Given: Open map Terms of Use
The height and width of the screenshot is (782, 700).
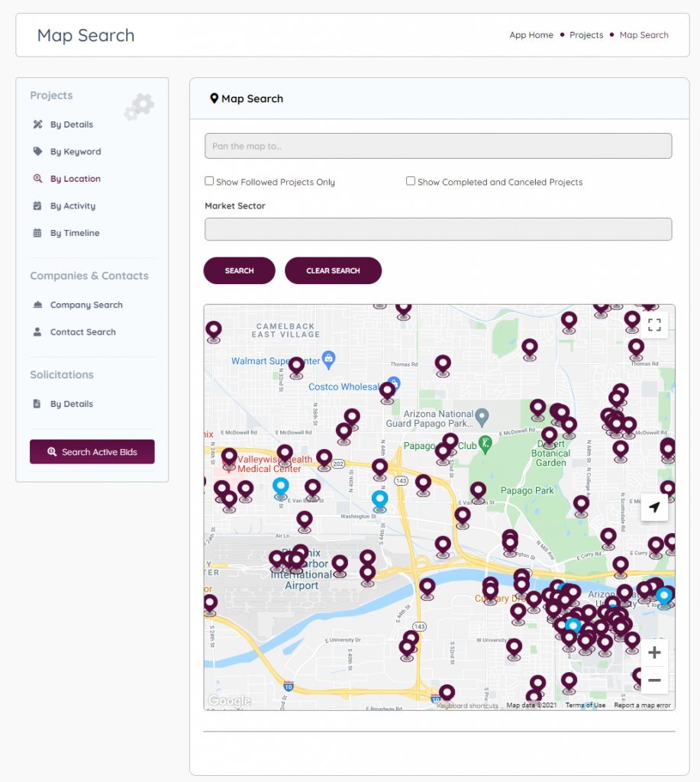Looking at the screenshot, I should click(585, 705).
